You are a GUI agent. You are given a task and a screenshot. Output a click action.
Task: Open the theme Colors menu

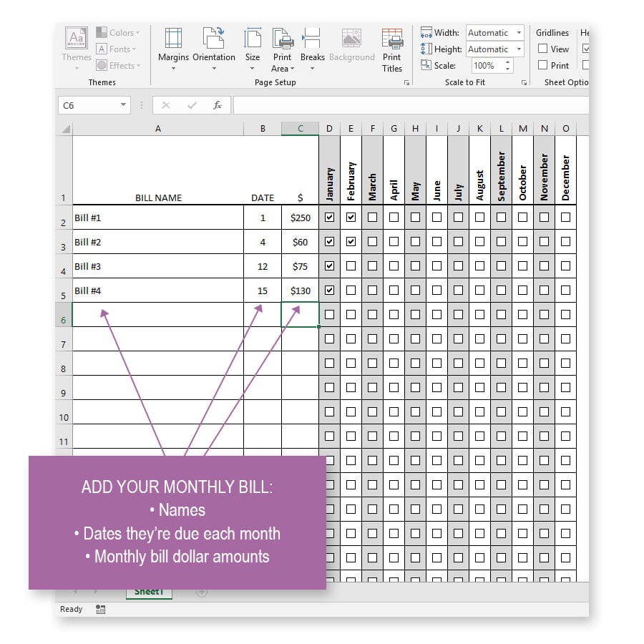tap(120, 33)
